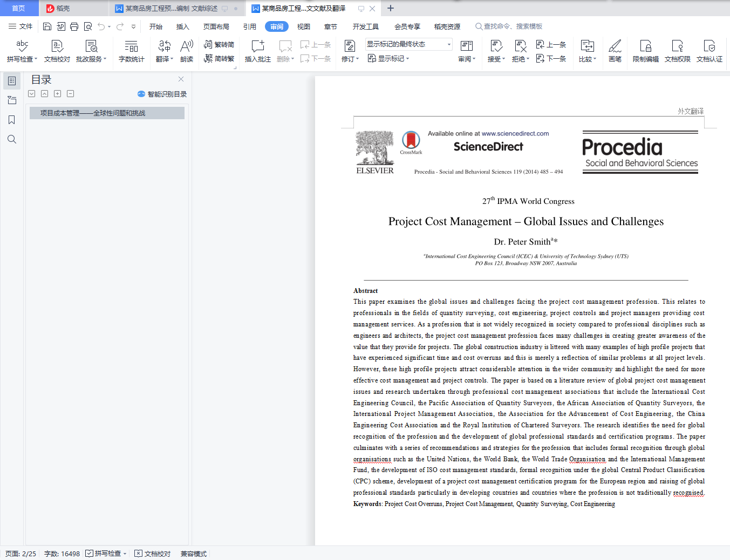This screenshot has height=560, width=730.
Task: Click the 修订 track changes icon
Action: (349, 46)
